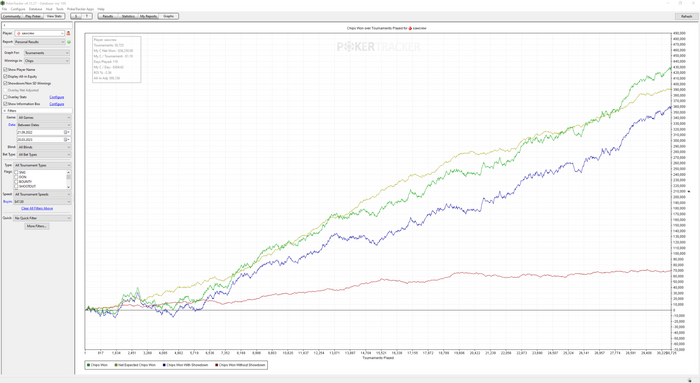The width and height of the screenshot is (700, 383).
Task: Click the blue Buyin filter label
Action: point(8,202)
